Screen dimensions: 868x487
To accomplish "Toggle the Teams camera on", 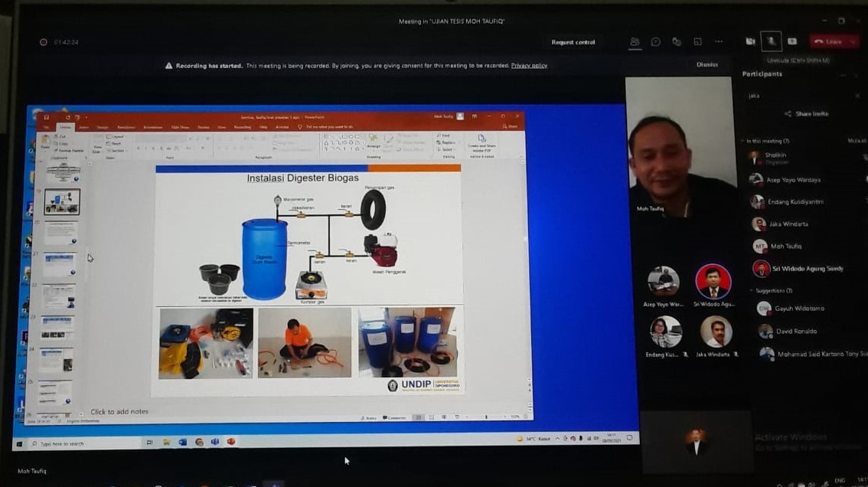I will click(750, 41).
